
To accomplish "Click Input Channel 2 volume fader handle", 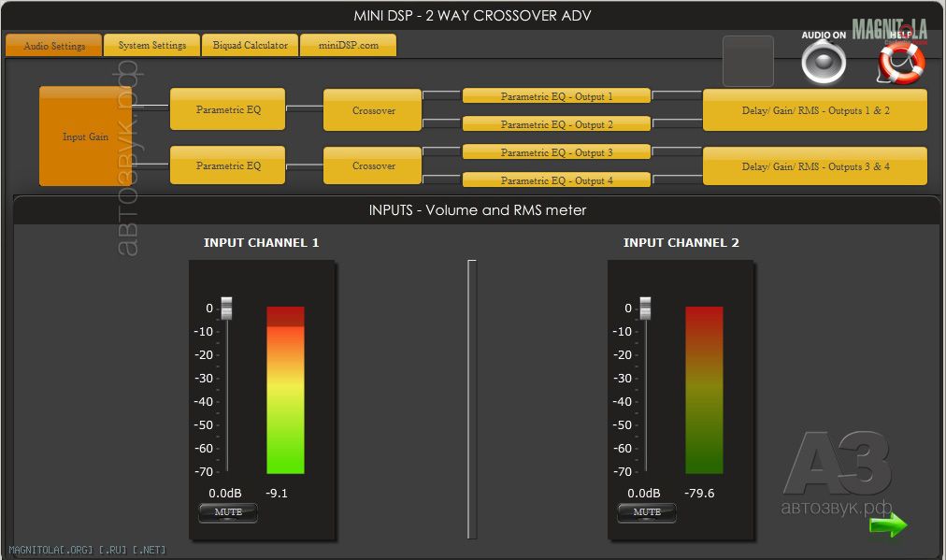I will point(645,308).
